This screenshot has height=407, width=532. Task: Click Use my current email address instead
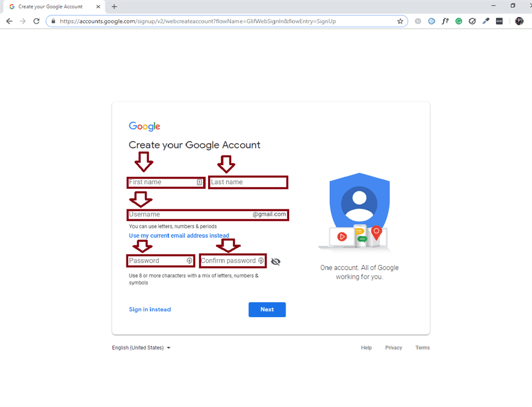click(179, 235)
